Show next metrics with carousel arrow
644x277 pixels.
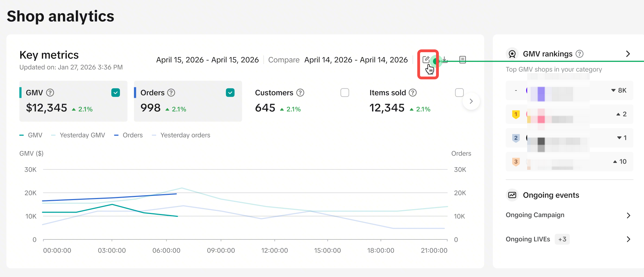tap(471, 101)
